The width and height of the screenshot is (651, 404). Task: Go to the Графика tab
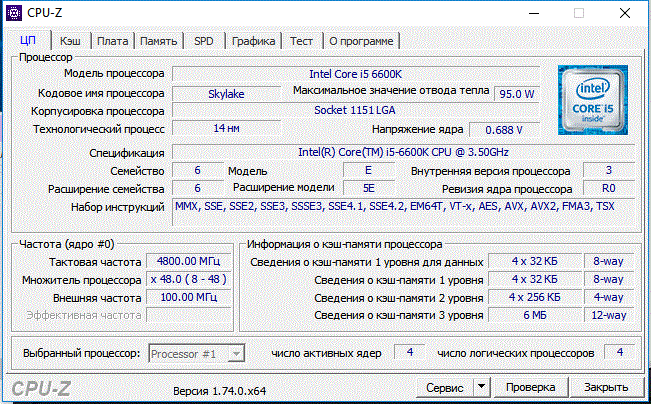tap(253, 41)
